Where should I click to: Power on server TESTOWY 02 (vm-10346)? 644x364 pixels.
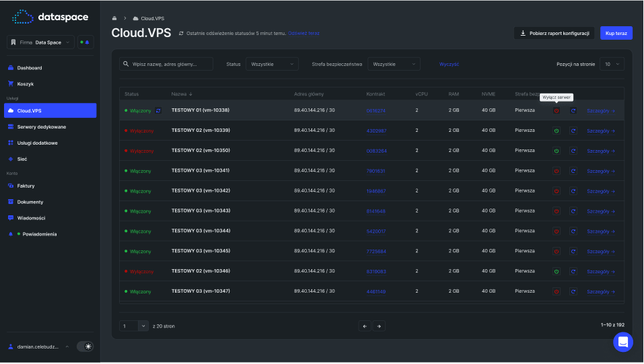557,272
